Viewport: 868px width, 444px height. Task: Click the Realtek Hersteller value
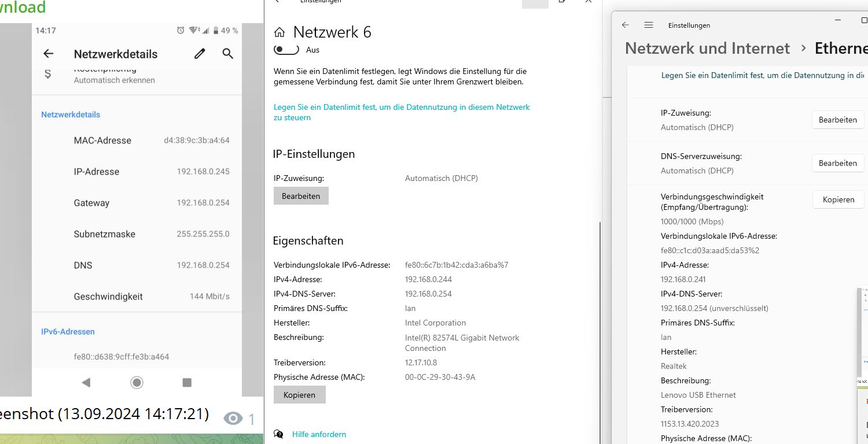pyautogui.click(x=674, y=366)
